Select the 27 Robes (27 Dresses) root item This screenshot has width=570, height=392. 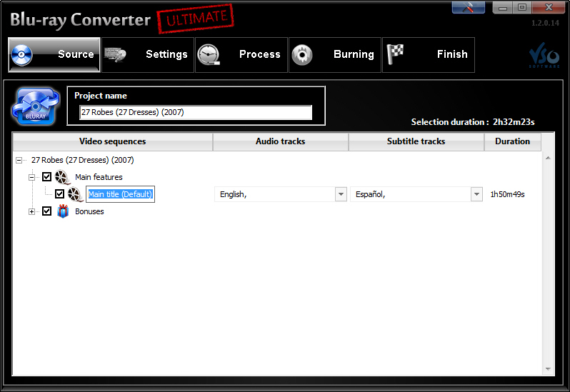click(83, 160)
